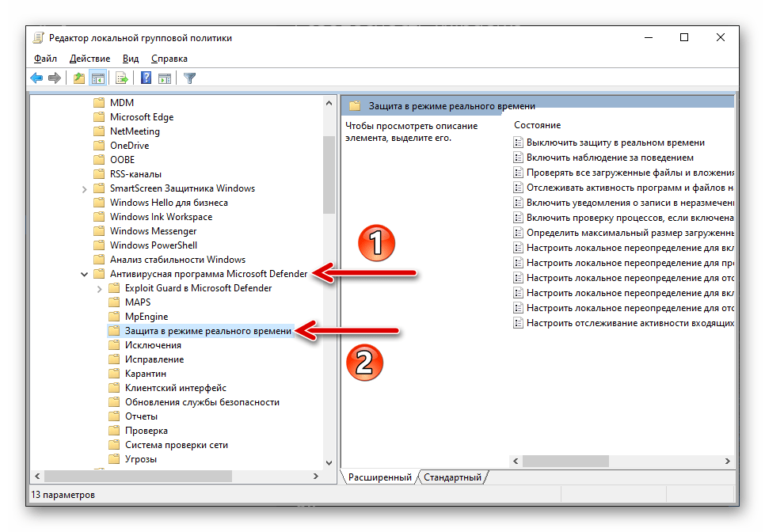Maximize the group policy editor window
The image size is (765, 532).
coord(684,37)
